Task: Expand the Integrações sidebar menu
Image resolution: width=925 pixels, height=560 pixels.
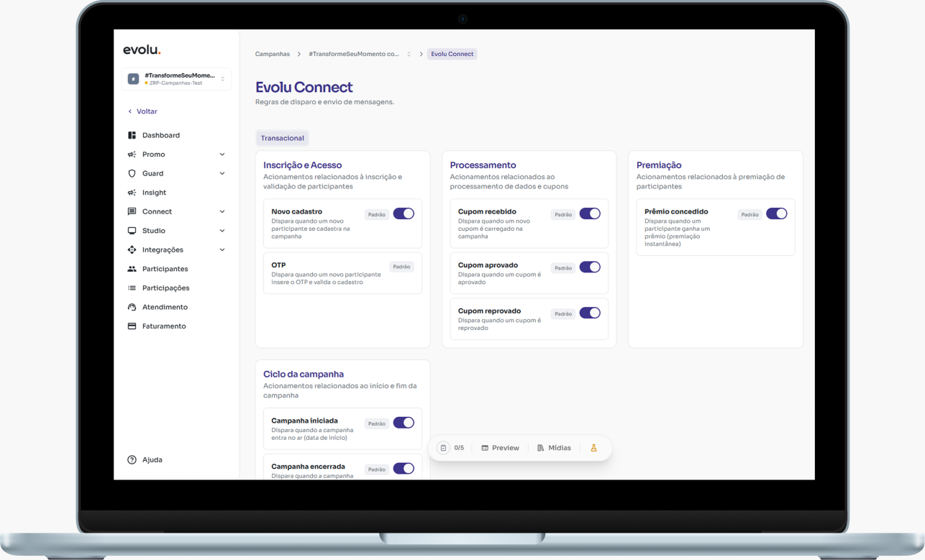Action: tap(176, 250)
